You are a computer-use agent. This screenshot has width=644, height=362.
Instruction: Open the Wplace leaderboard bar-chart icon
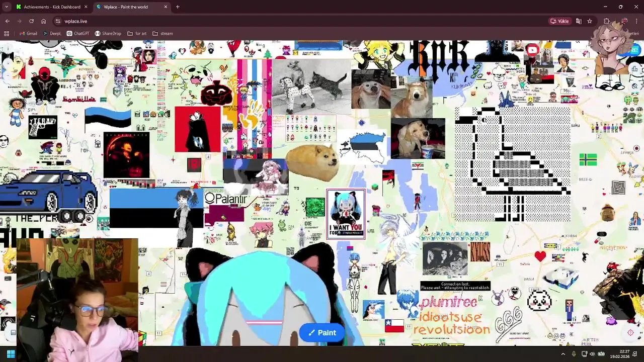coord(635,70)
